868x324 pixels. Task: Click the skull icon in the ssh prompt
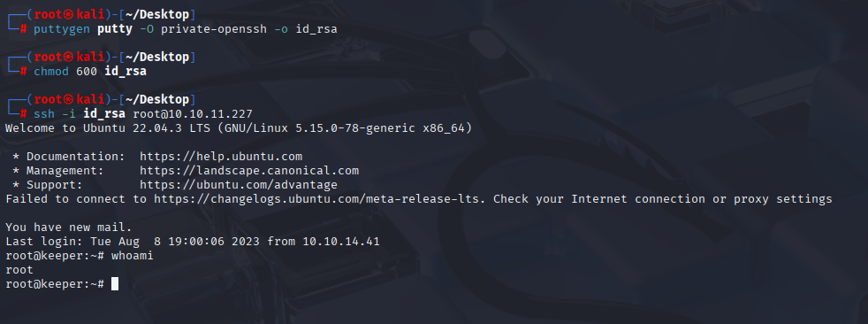[x=68, y=100]
